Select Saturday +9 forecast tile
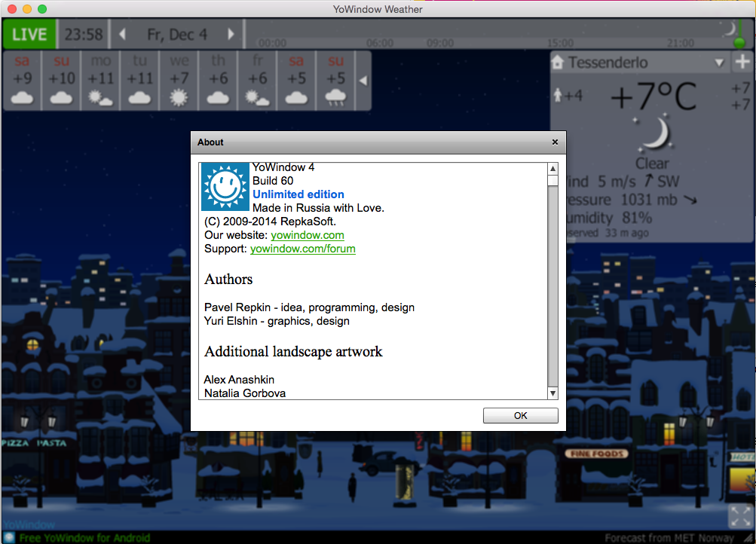This screenshot has width=756, height=544. 23,81
